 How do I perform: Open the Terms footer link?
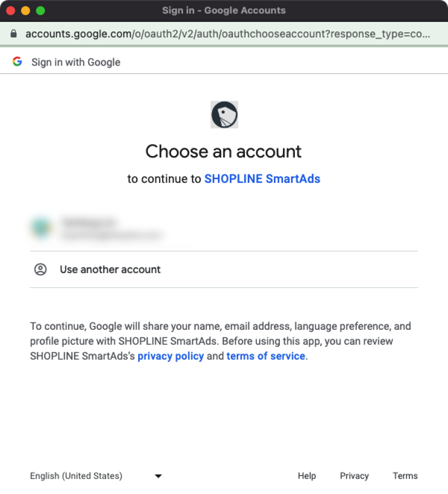point(405,476)
